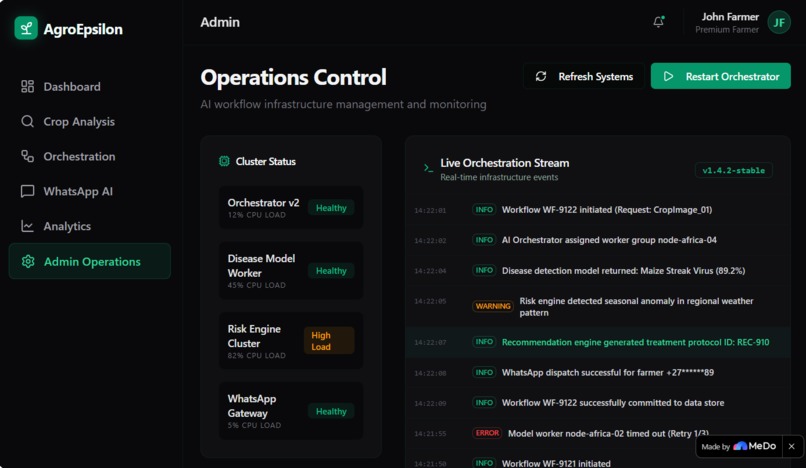Click log entry WF-9122 committed to data store
The width and height of the screenshot is (806, 468).
pos(597,403)
